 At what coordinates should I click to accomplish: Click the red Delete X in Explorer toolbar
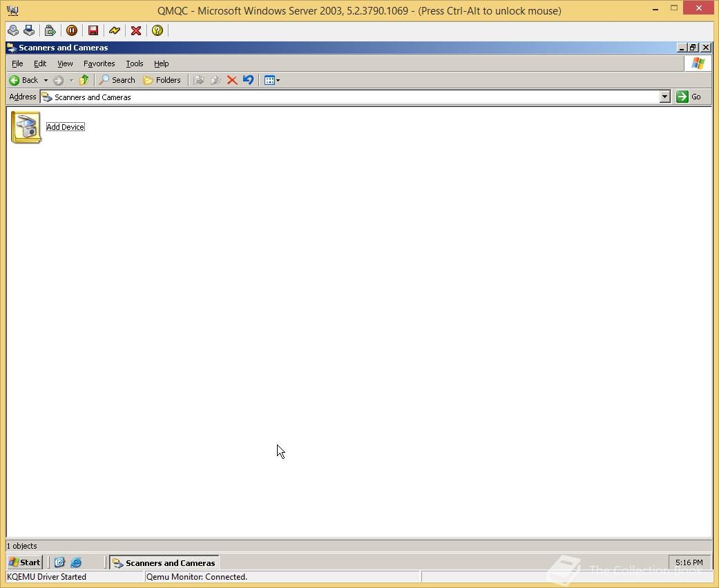(232, 80)
